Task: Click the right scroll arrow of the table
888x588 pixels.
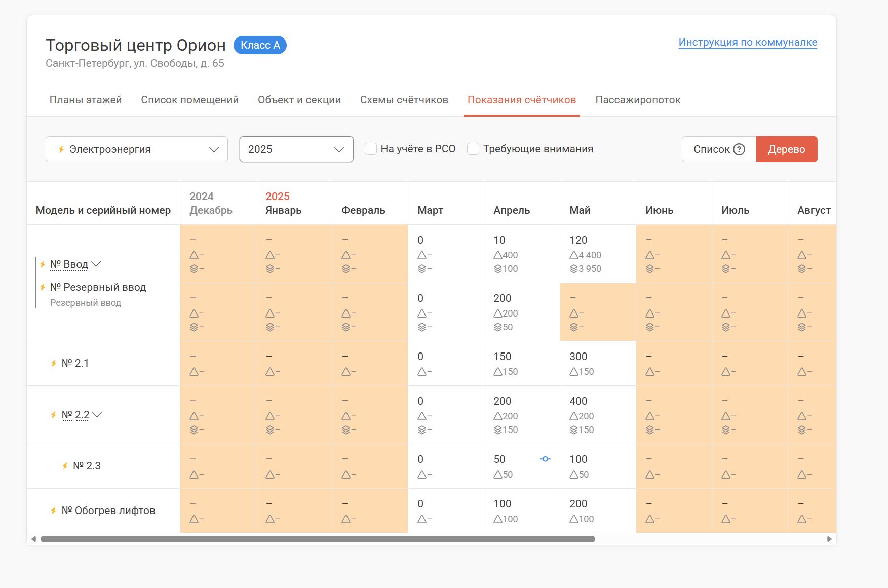Action: pos(829,539)
